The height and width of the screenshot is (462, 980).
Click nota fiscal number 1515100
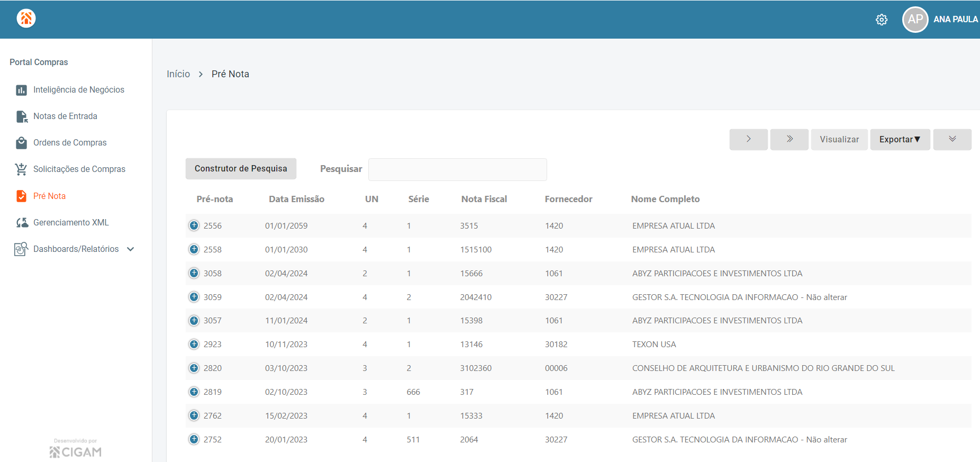coord(476,250)
